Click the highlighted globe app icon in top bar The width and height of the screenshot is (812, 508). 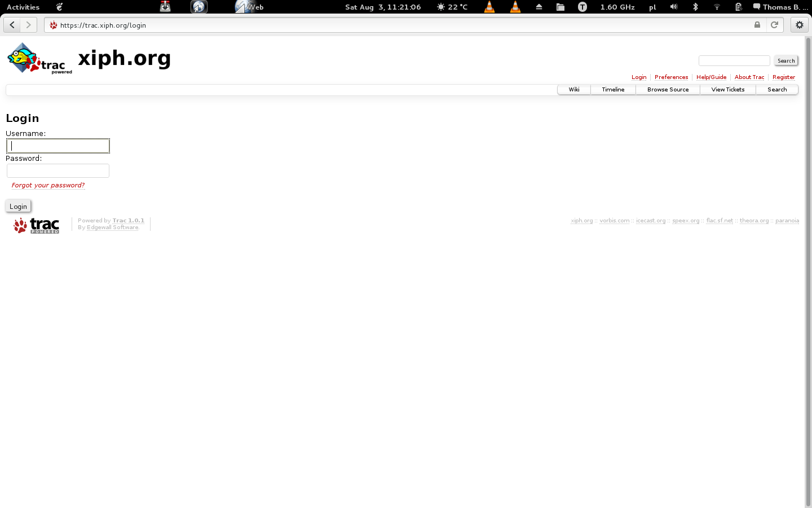[199, 7]
